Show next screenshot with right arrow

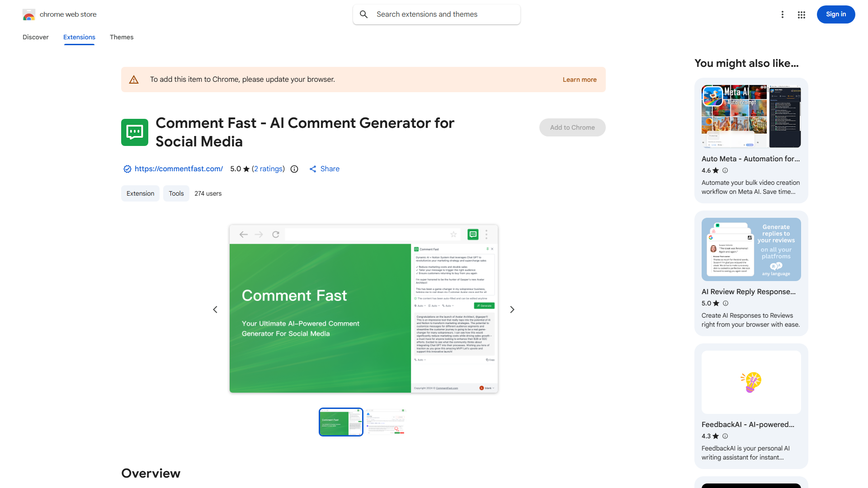(512, 310)
